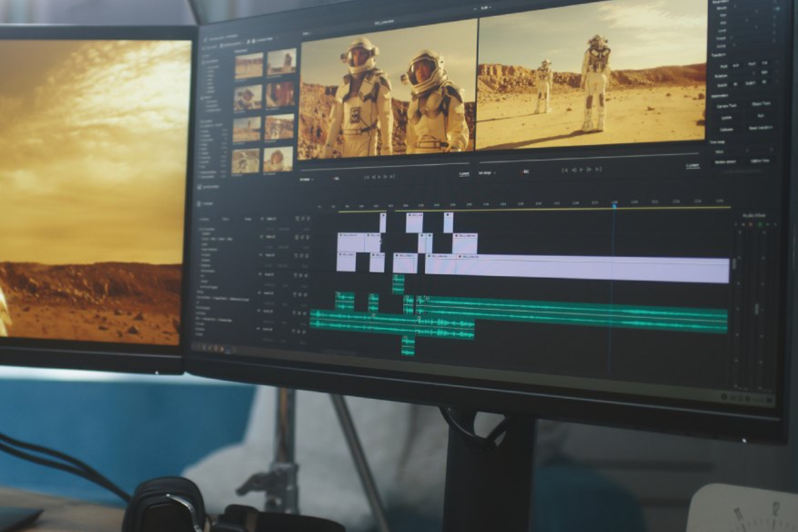Go to end in left source viewer
This screenshot has width=798, height=532.
pos(393,177)
